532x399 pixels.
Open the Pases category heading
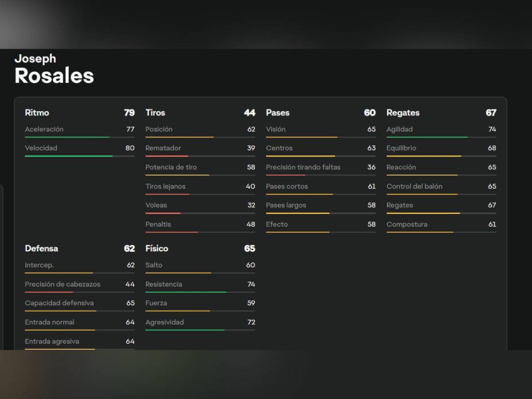pos(278,113)
